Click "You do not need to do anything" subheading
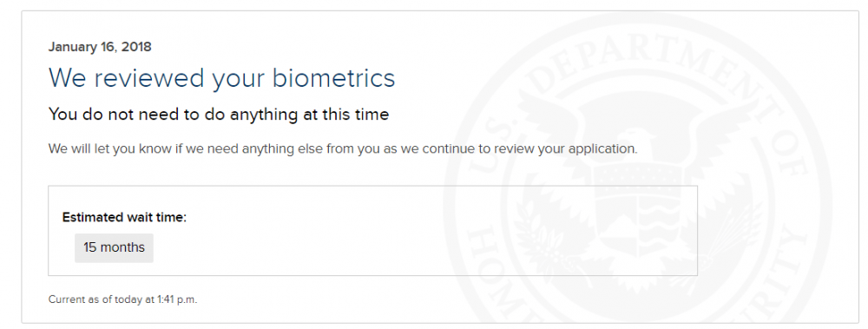Viewport: 868px width, 329px height. coord(219,115)
